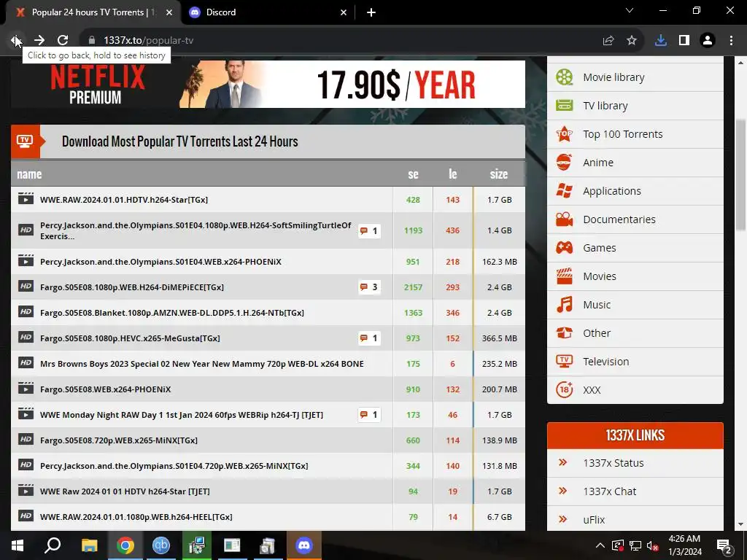
Task: Open a new browser tab
Action: click(x=371, y=12)
